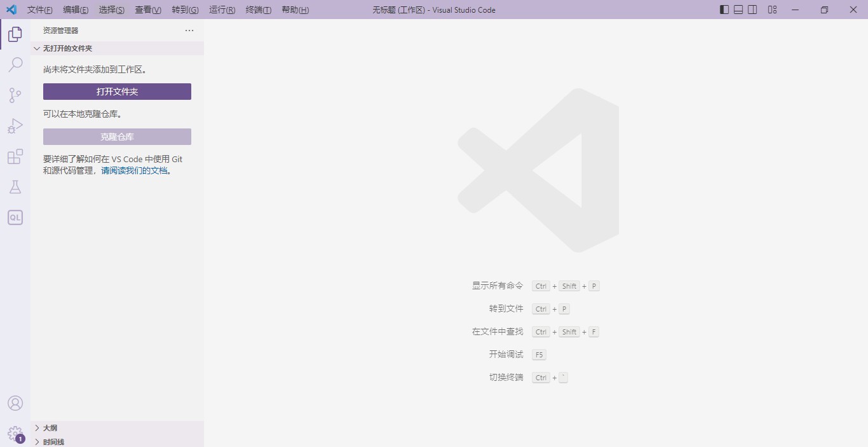The height and width of the screenshot is (447, 868).
Task: Open the Accounts icon in activity bar
Action: pos(15,403)
